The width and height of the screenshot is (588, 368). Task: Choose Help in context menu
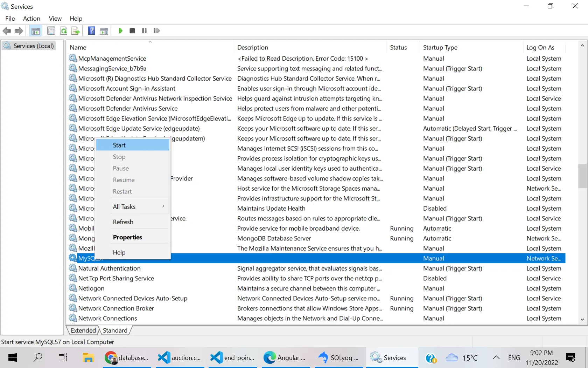(x=133, y=252)
